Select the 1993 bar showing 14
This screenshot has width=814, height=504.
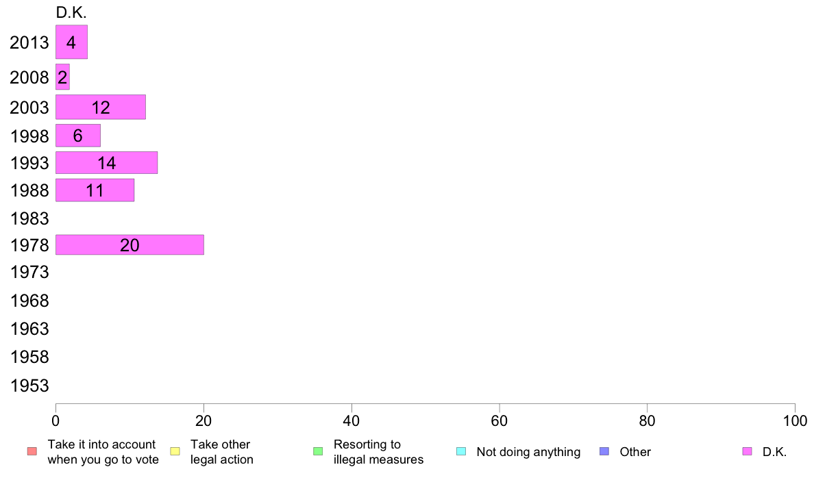[106, 162]
